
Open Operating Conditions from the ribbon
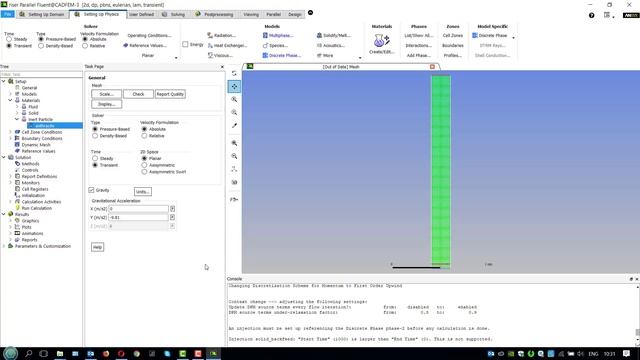tap(149, 36)
